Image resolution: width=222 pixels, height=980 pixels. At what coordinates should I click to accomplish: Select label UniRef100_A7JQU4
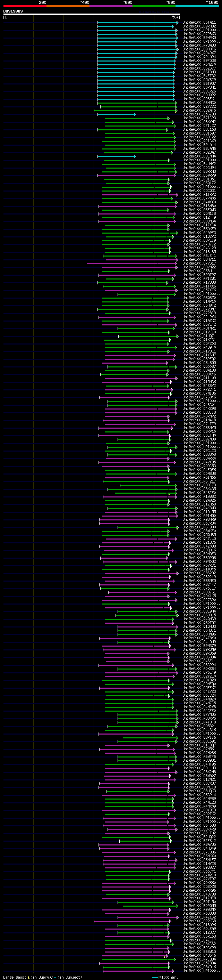pyautogui.click(x=199, y=959)
